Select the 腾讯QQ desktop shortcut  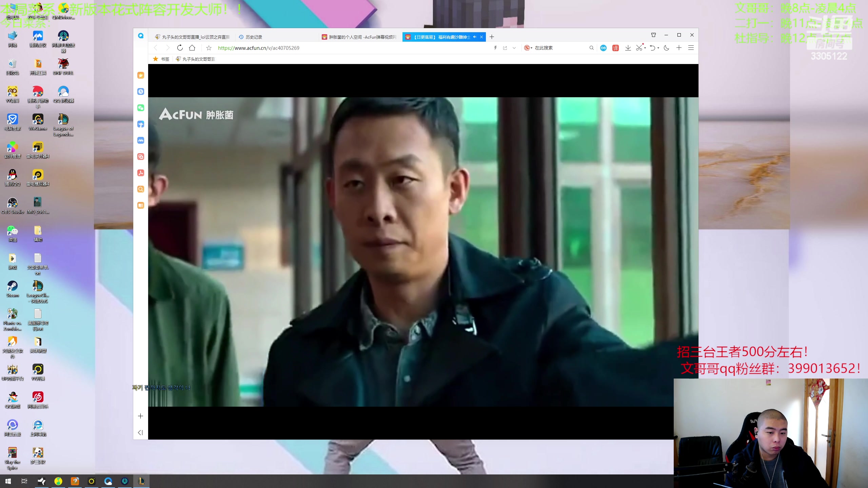point(13,178)
